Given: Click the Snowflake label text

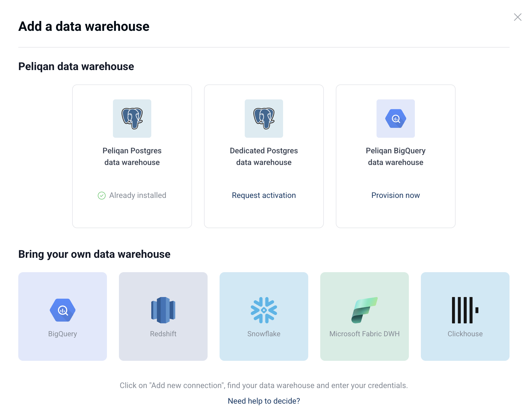Looking at the screenshot, I should point(264,334).
